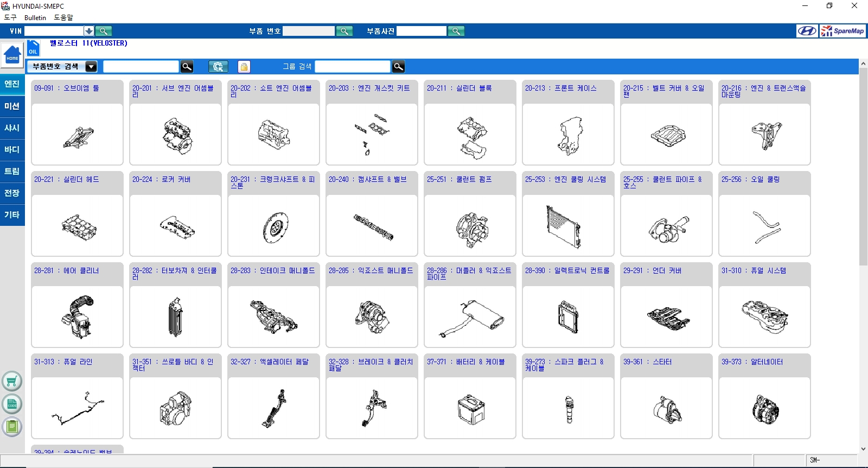Open group 28-282 터보차저 & 인터쿨러
The image size is (868, 468).
(175, 305)
